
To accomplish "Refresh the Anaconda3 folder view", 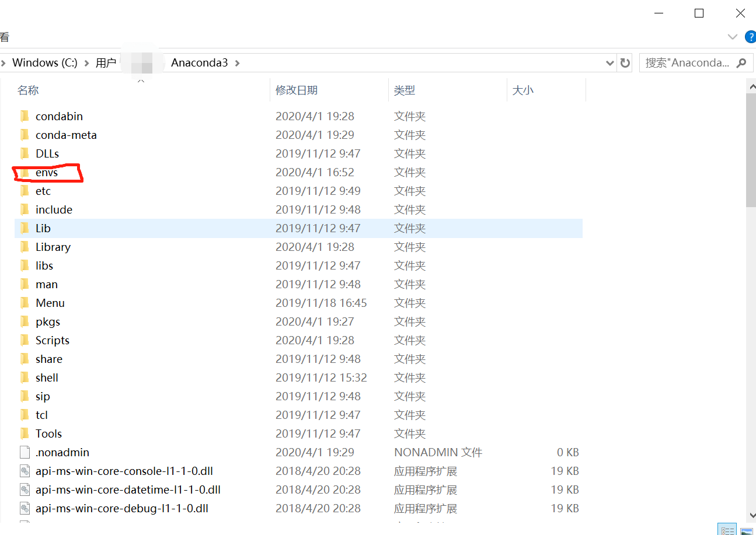I will [x=625, y=62].
